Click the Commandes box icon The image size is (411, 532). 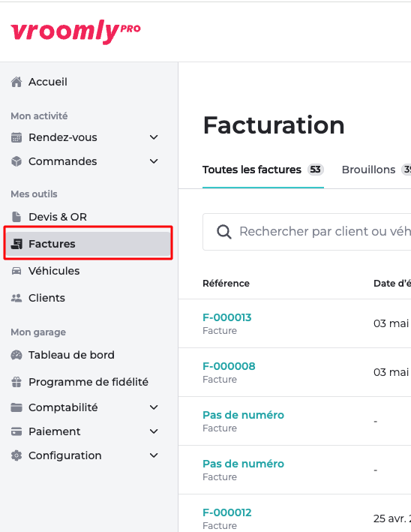(16, 161)
